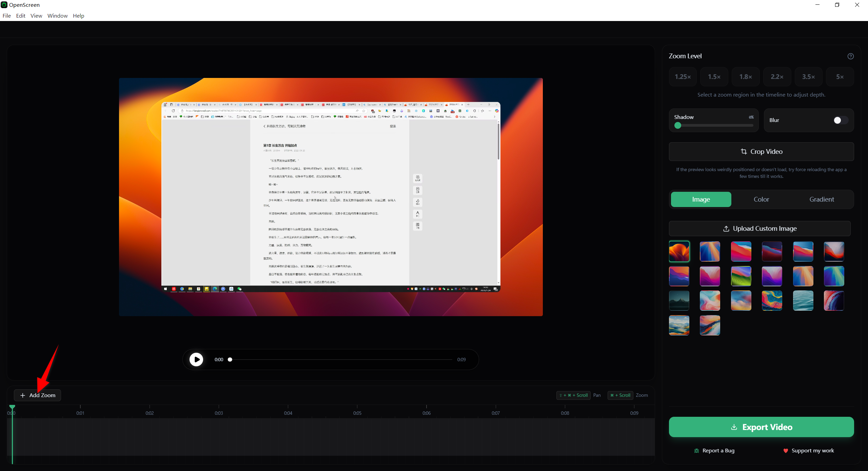Open the Edit menu
The image size is (868, 471).
click(21, 16)
